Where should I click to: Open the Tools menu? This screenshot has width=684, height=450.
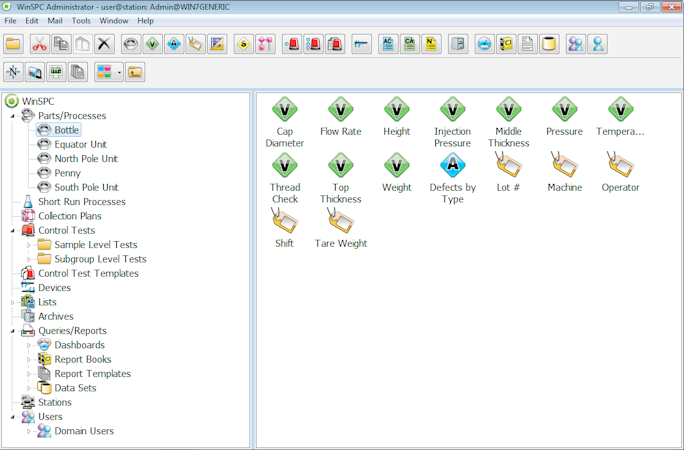click(81, 20)
